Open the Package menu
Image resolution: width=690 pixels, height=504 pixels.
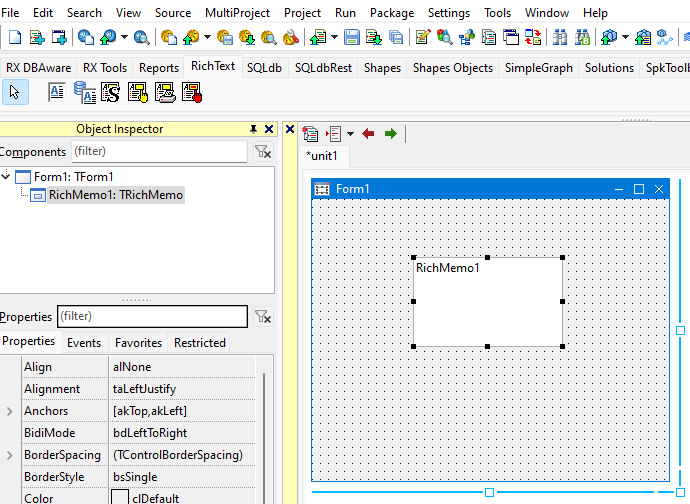pos(391,13)
